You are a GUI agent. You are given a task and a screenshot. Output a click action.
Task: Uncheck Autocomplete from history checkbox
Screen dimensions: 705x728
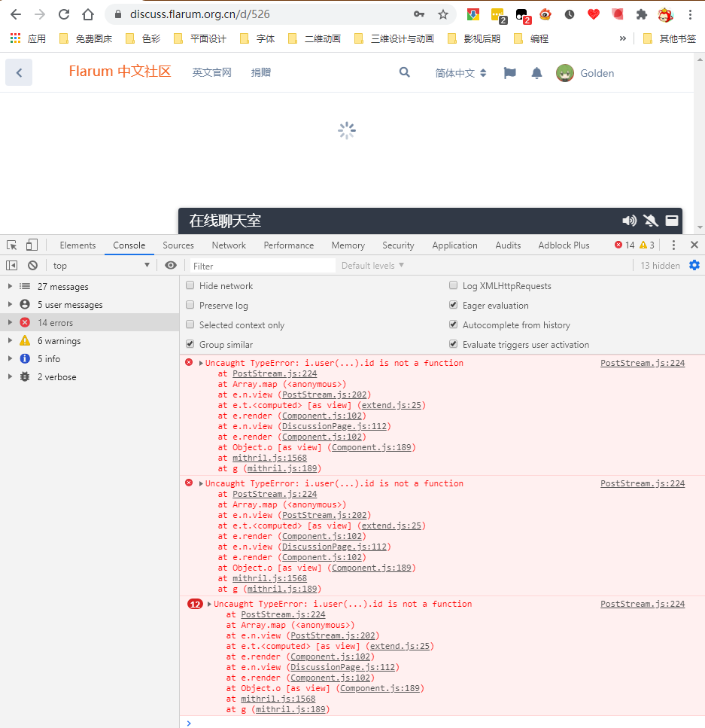[x=454, y=324]
